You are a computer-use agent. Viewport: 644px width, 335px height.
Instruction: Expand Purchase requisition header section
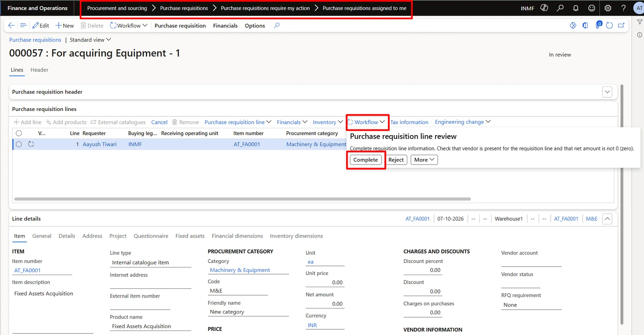point(607,92)
